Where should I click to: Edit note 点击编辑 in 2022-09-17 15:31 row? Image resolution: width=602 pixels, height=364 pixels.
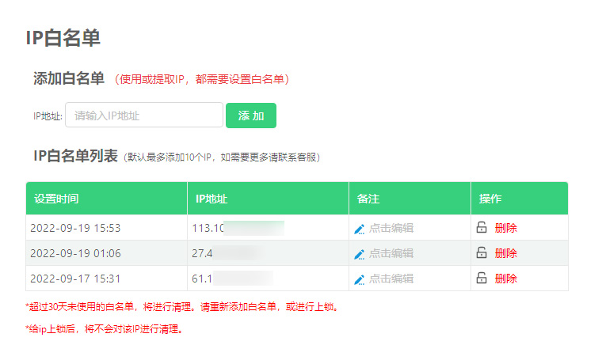[x=391, y=279]
